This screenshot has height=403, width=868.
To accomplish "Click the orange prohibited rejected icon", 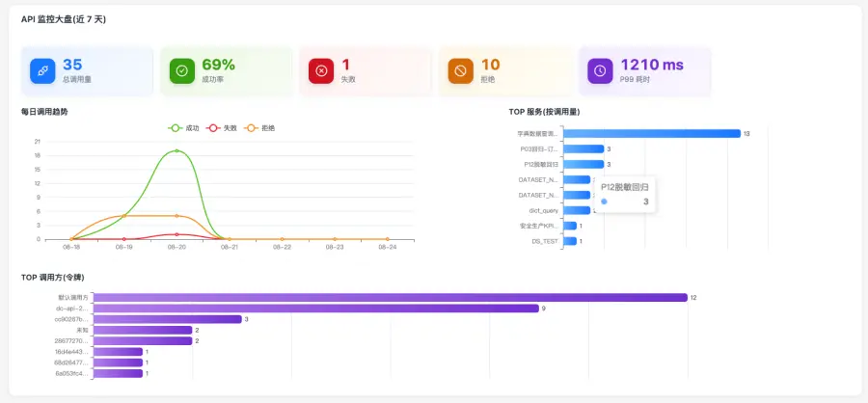I will click(461, 70).
